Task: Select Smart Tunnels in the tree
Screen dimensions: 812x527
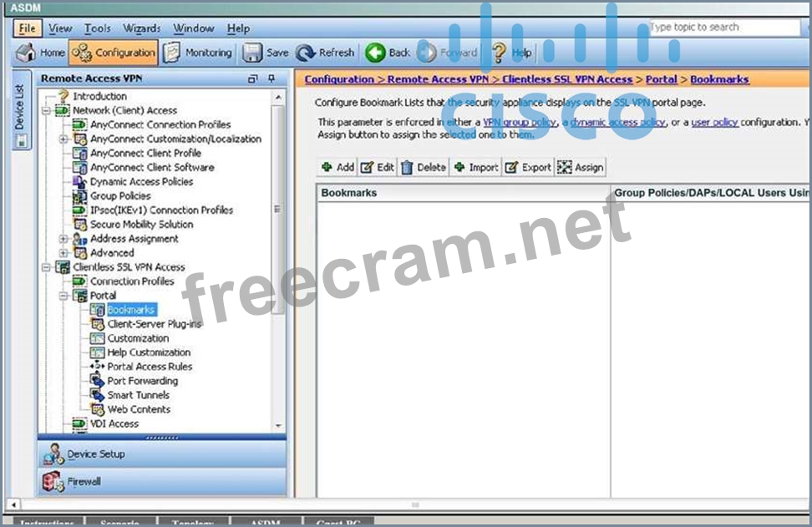Action: 138,395
